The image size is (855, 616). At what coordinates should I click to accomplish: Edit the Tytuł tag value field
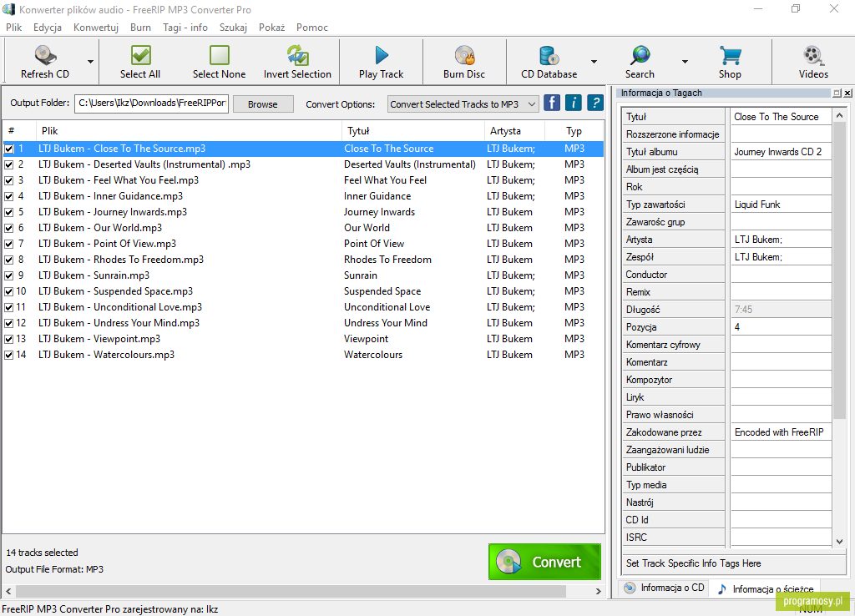click(781, 117)
